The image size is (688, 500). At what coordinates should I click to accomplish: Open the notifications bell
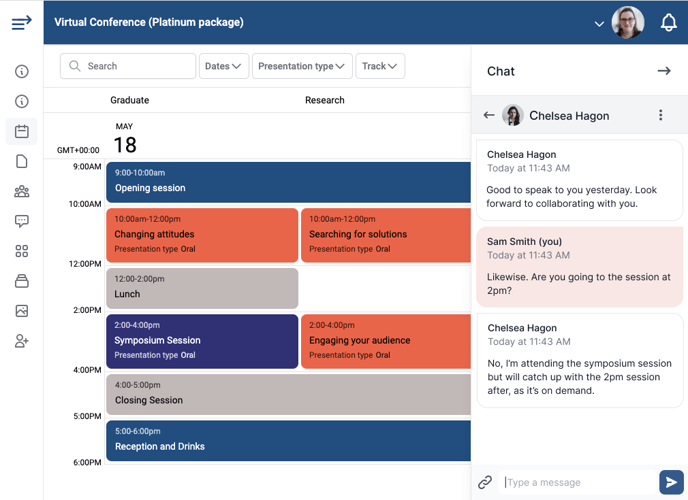pos(669,22)
